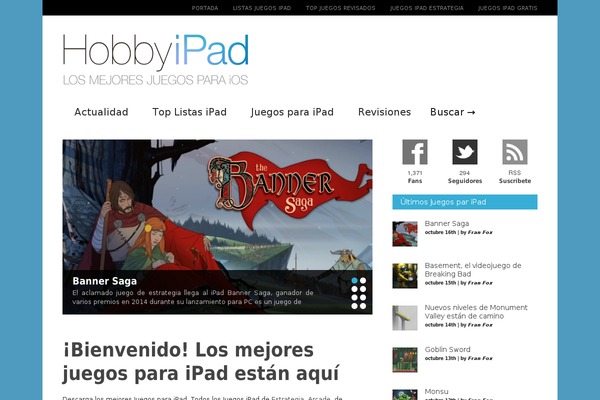The image size is (600, 400).
Task: Click author Fran Fox under Goblin Sword
Action: [x=480, y=359]
